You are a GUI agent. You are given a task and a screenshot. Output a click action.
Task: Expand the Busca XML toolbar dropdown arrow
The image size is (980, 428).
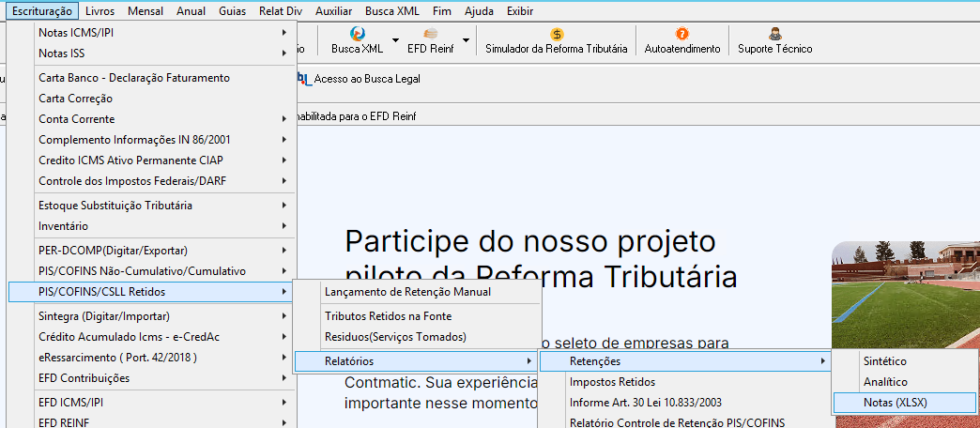pyautogui.click(x=395, y=41)
